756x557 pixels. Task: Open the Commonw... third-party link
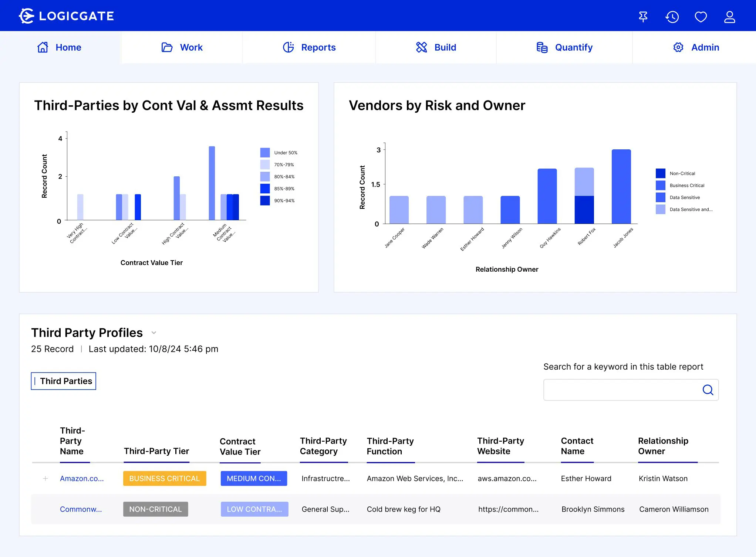click(81, 509)
